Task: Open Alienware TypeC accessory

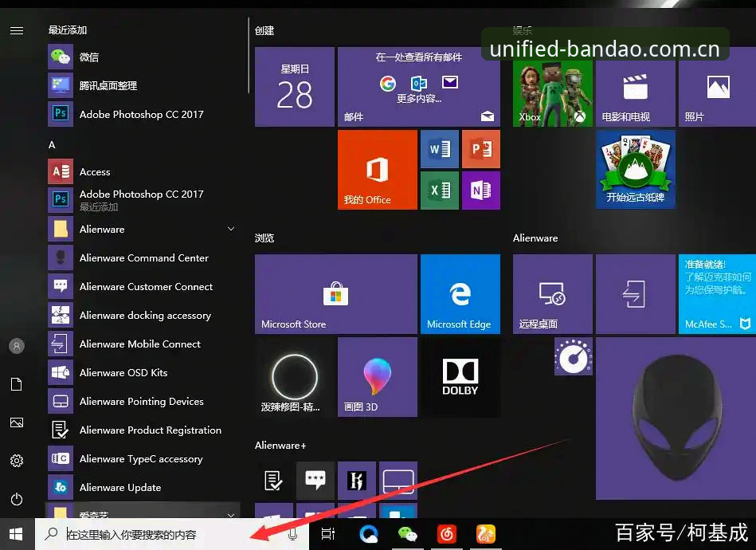Action: 143,459
